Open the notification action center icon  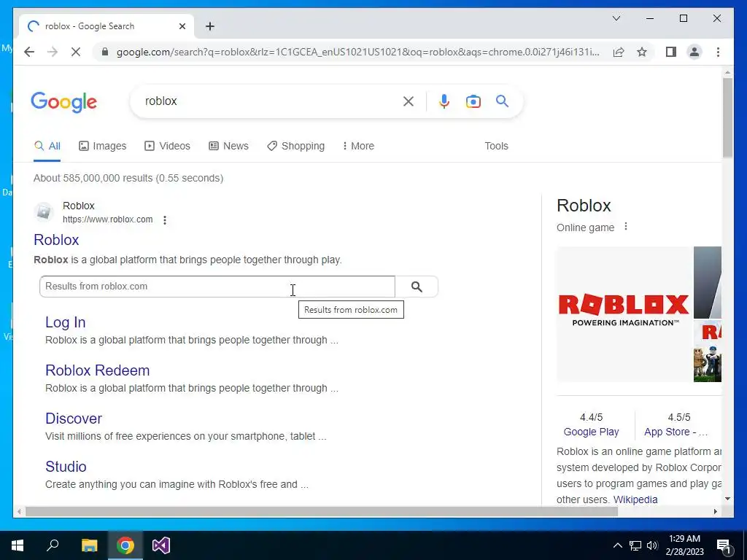click(723, 545)
